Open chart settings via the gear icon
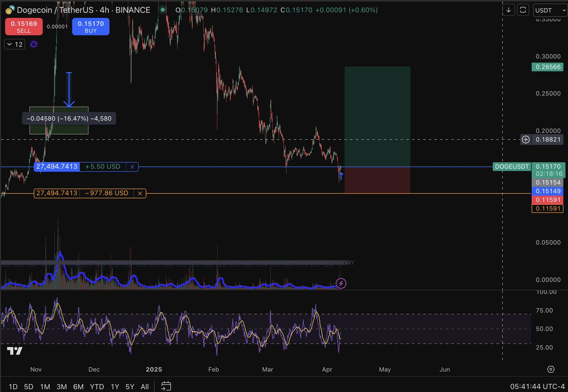The image size is (568, 392). 550,369
